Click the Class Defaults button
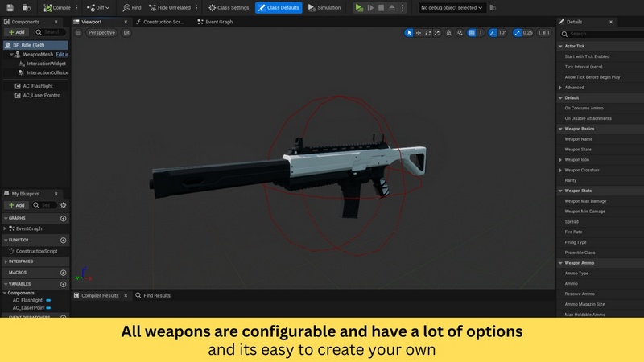644x362 pixels. point(279,7)
